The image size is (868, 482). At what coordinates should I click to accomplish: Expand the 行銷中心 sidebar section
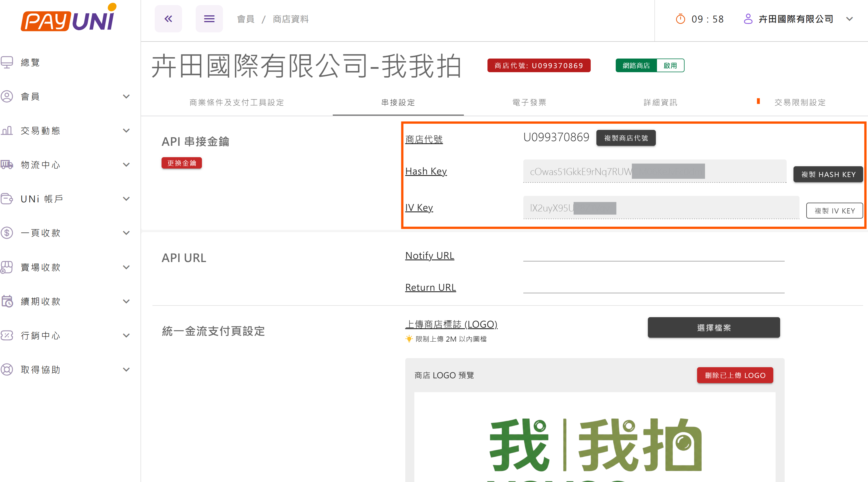(x=126, y=335)
